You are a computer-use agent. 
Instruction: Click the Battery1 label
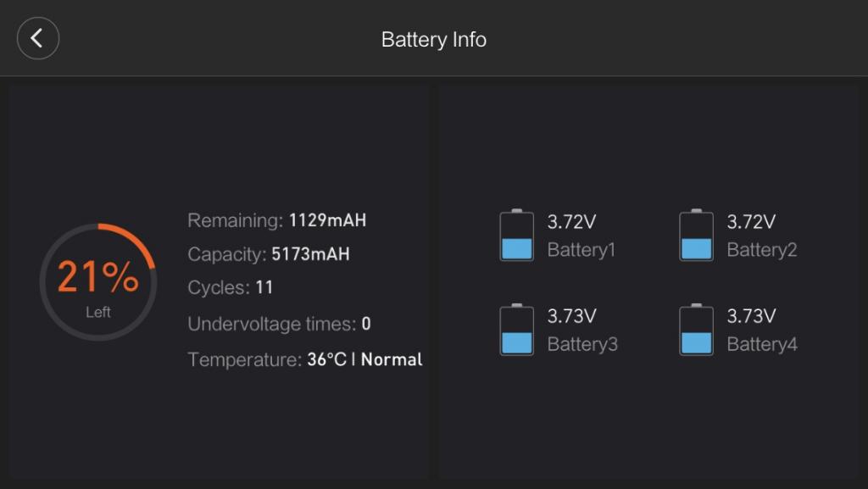coord(581,250)
